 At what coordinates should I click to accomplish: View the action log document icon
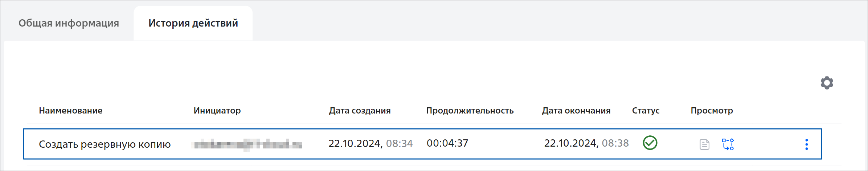tap(704, 144)
